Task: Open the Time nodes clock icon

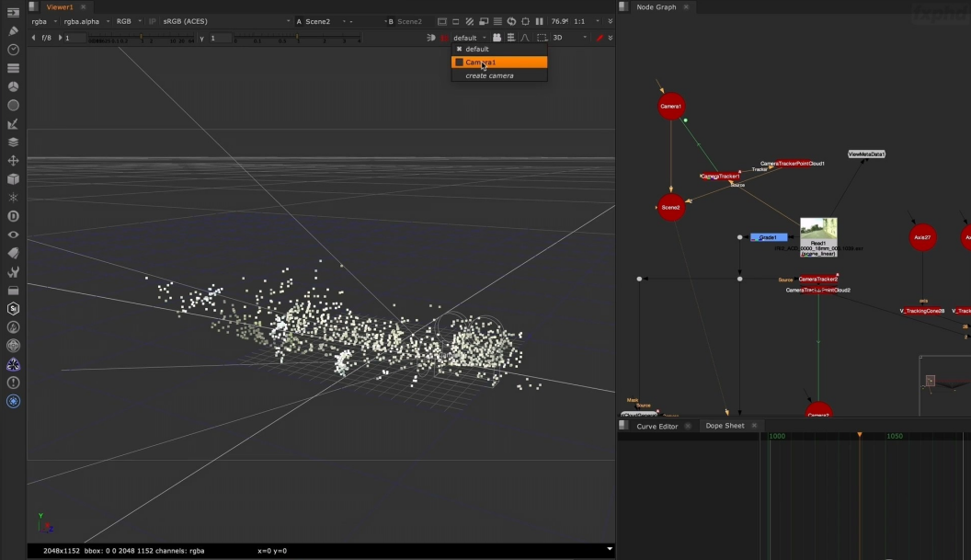Action: (13, 50)
